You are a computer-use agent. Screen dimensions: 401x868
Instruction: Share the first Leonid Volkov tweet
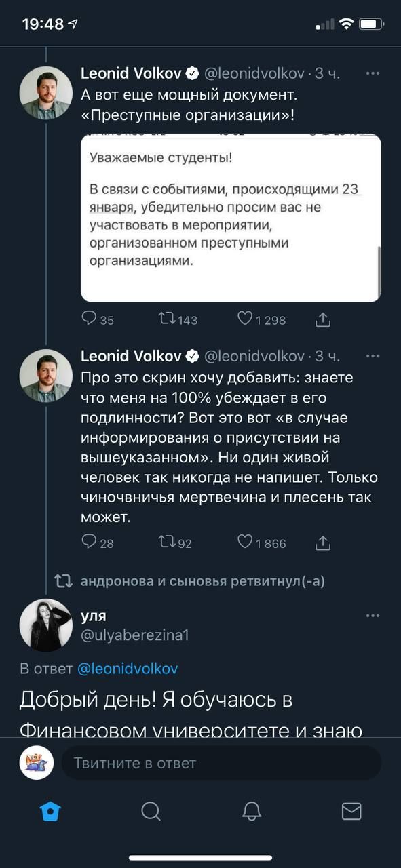coord(324,319)
